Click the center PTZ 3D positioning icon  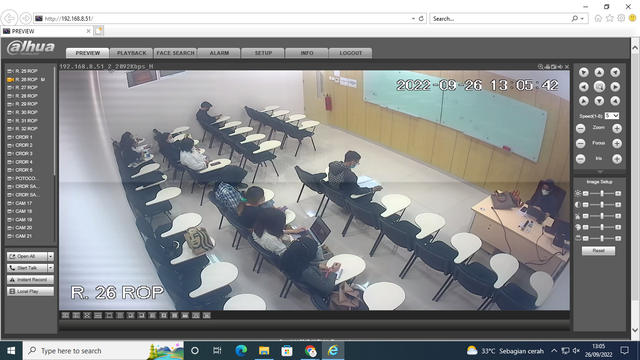tap(599, 87)
